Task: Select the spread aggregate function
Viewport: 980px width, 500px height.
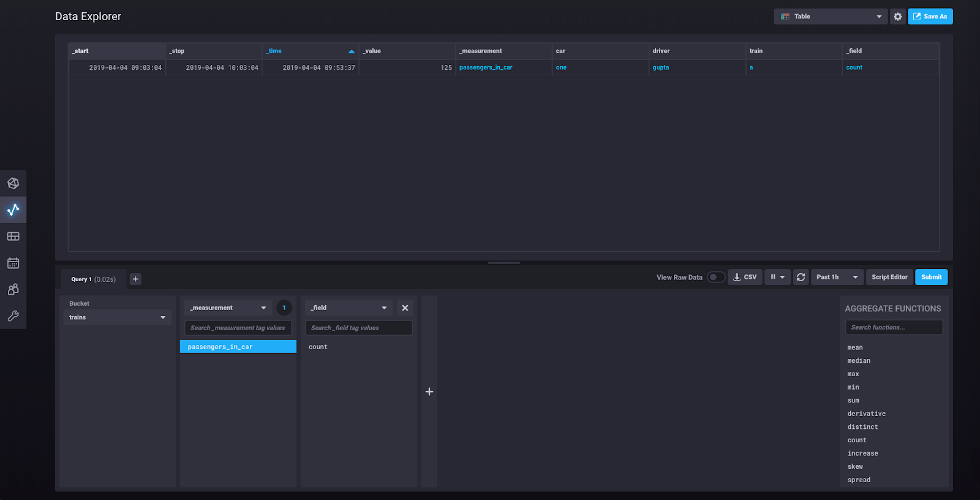Action: tap(859, 480)
